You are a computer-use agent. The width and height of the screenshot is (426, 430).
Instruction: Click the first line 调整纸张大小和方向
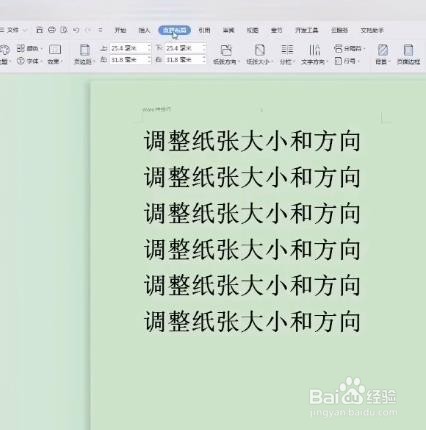tap(252, 141)
